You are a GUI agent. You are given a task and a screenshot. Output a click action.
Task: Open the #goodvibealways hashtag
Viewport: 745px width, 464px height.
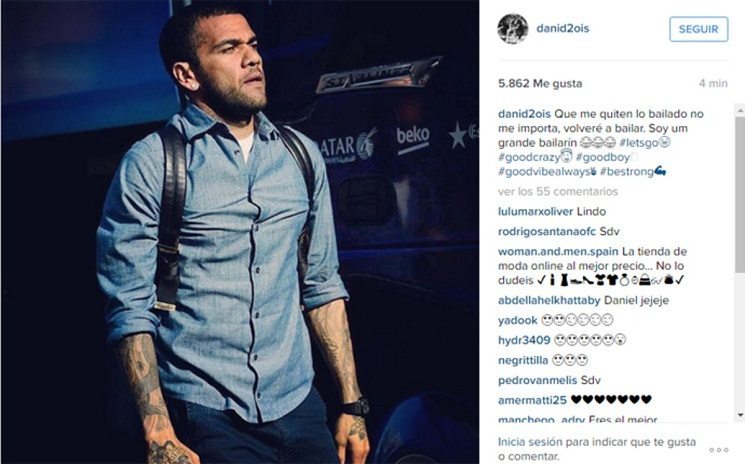point(544,171)
